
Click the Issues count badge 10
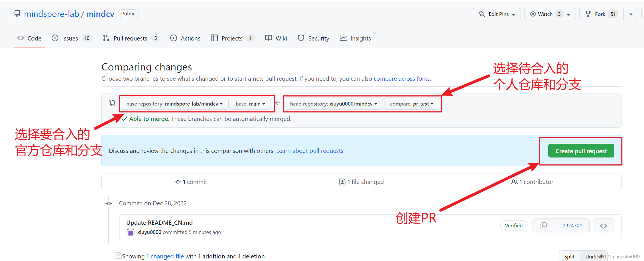[x=87, y=38]
